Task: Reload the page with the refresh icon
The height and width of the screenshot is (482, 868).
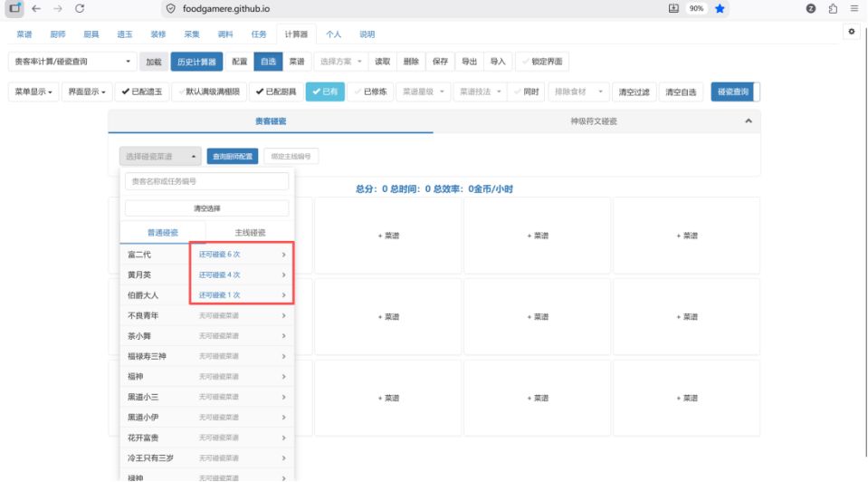Action: click(80, 9)
